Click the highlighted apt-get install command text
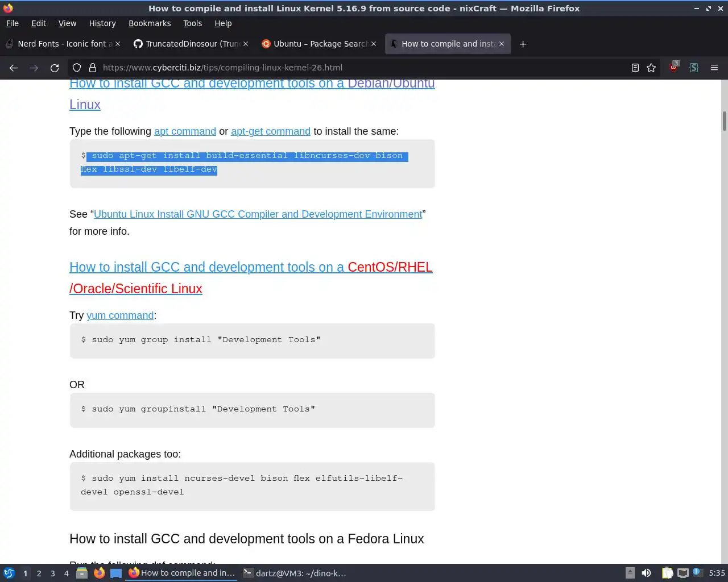728x582 pixels. (x=245, y=163)
